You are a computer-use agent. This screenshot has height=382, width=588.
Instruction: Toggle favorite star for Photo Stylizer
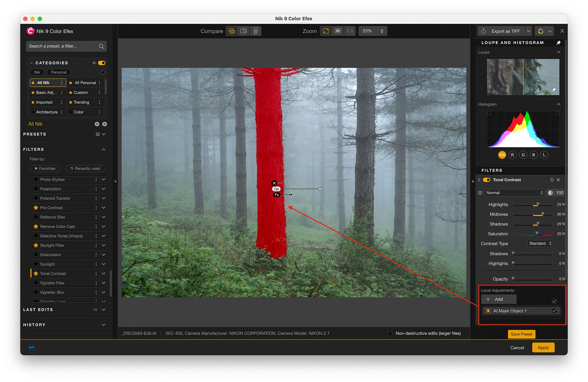[x=36, y=180]
